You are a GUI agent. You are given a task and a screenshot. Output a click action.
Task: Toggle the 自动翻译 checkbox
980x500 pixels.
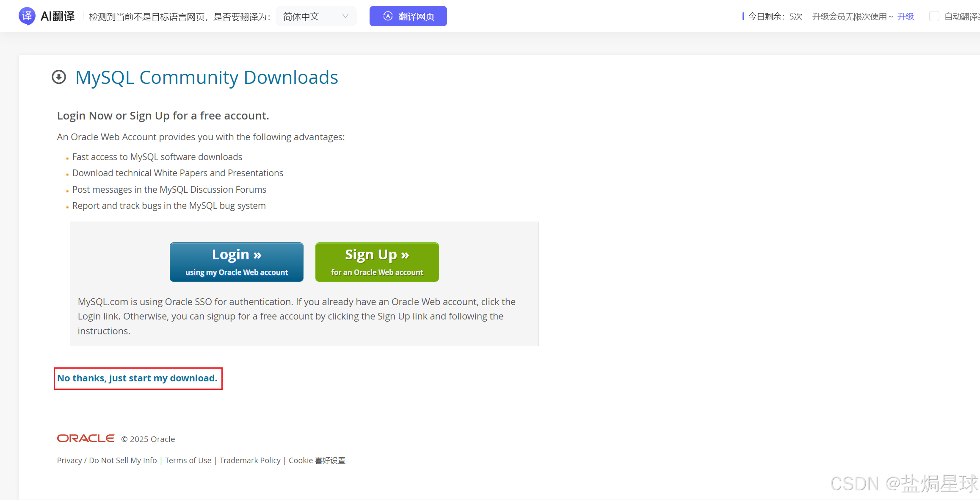point(934,17)
